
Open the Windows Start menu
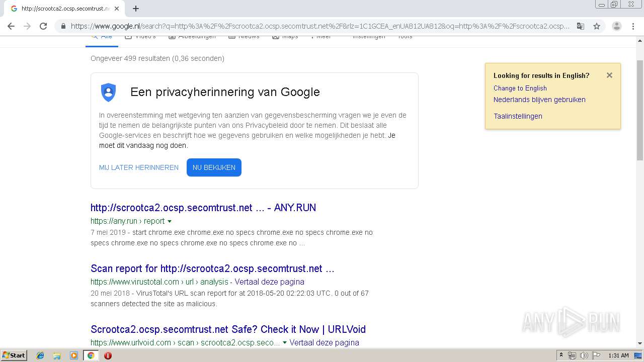(x=14, y=355)
